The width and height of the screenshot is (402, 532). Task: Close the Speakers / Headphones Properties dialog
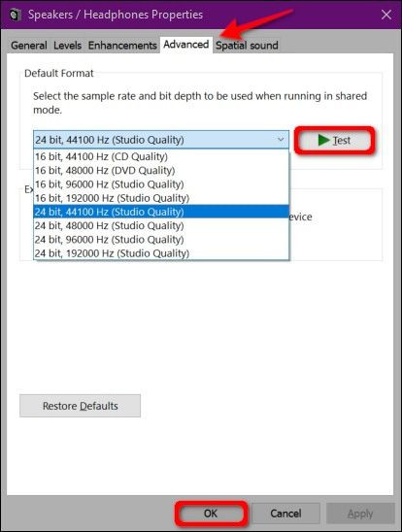pyautogui.click(x=386, y=15)
